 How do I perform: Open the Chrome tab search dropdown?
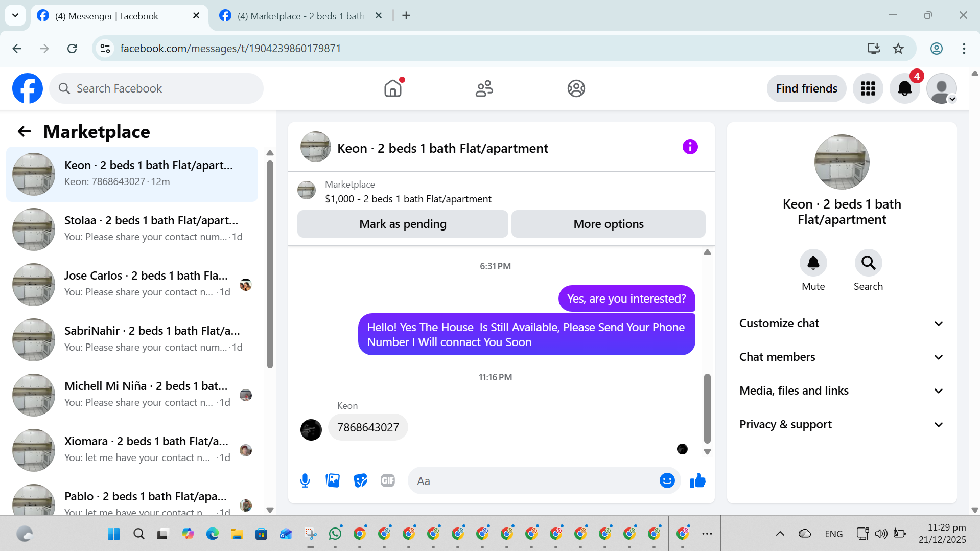pyautogui.click(x=15, y=15)
